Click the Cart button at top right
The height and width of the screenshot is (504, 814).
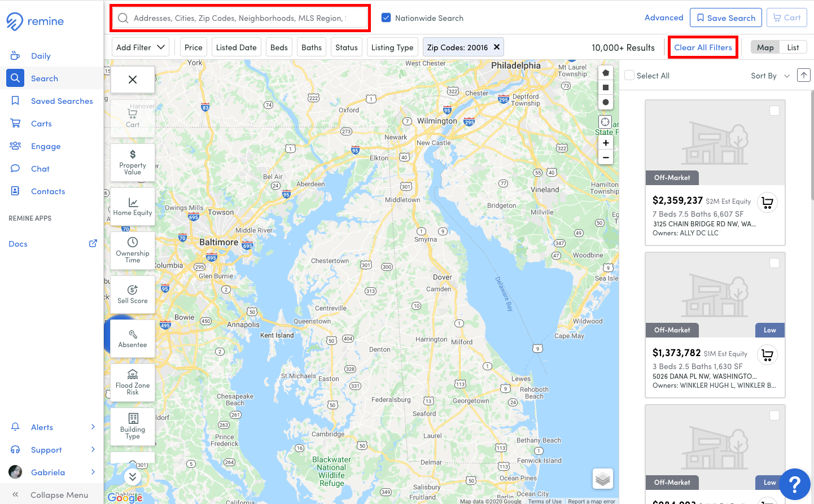(787, 17)
